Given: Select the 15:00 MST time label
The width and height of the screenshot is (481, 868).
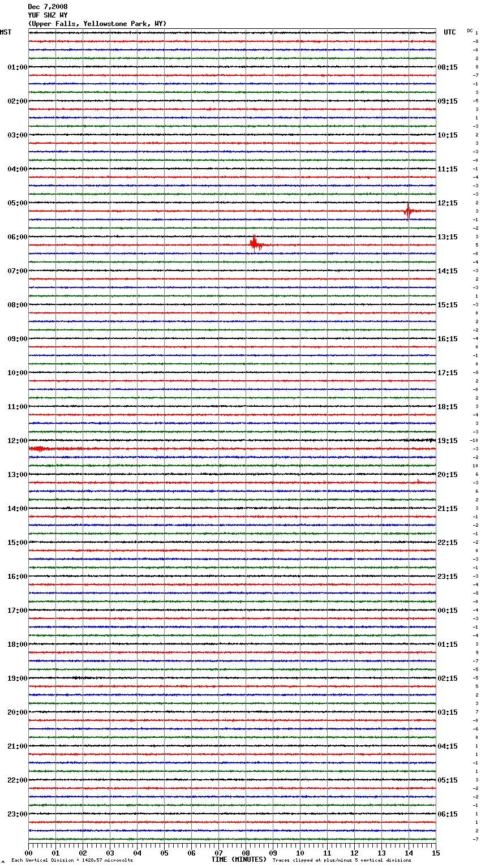Looking at the screenshot, I should 18,543.
